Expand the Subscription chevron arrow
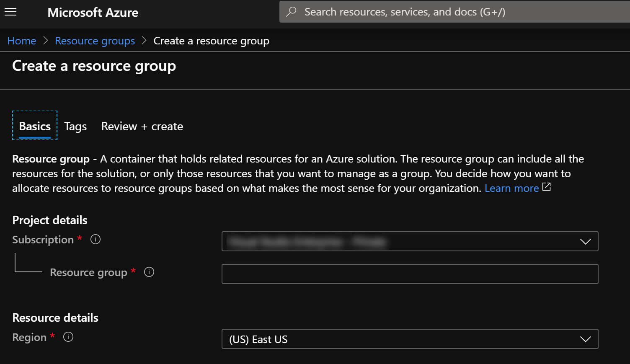 pos(585,241)
